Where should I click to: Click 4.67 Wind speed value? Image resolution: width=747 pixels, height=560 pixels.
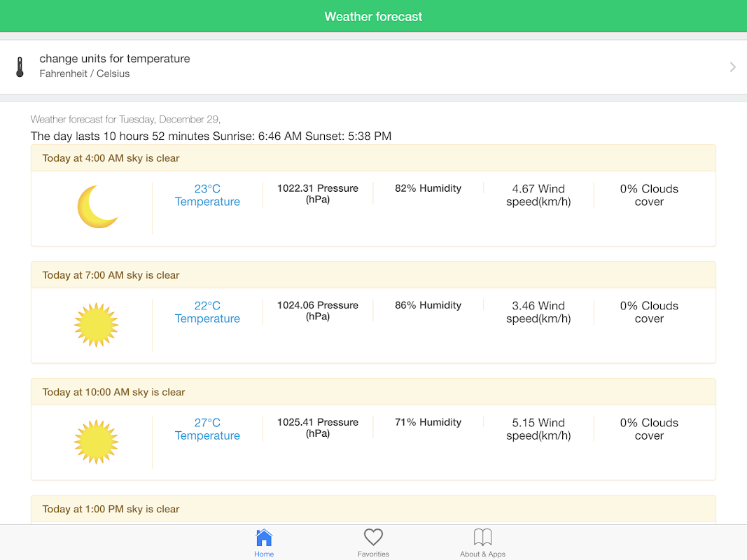pos(538,195)
